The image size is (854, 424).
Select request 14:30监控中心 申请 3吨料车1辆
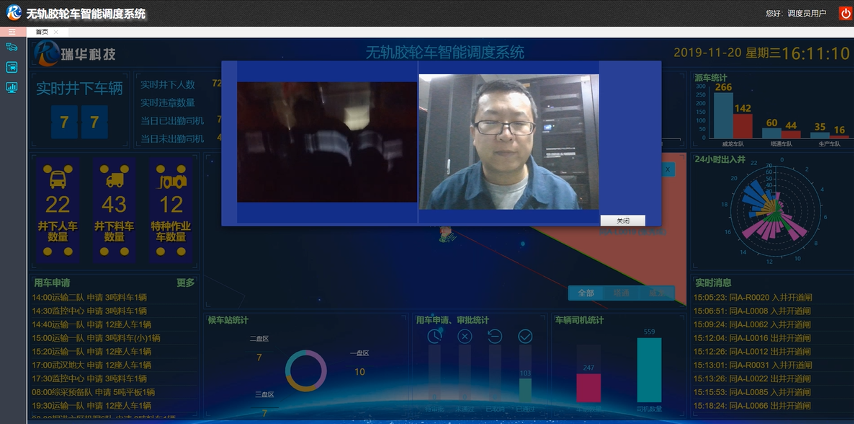[x=89, y=311]
